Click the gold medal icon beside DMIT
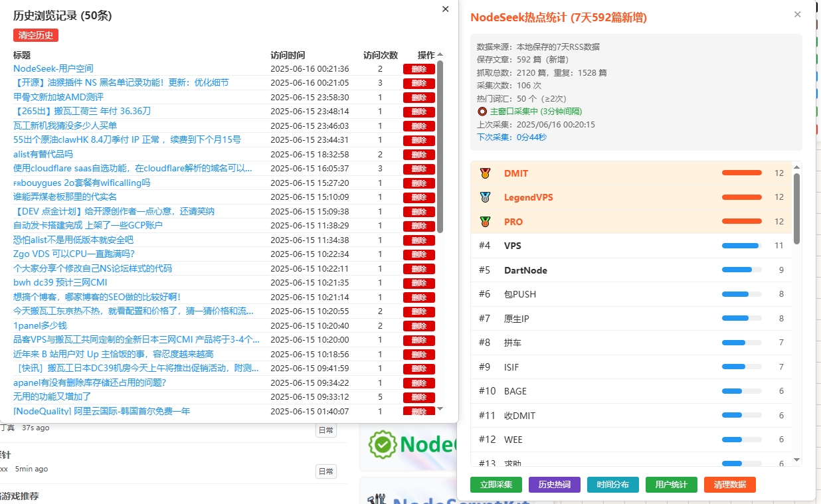 coord(485,173)
